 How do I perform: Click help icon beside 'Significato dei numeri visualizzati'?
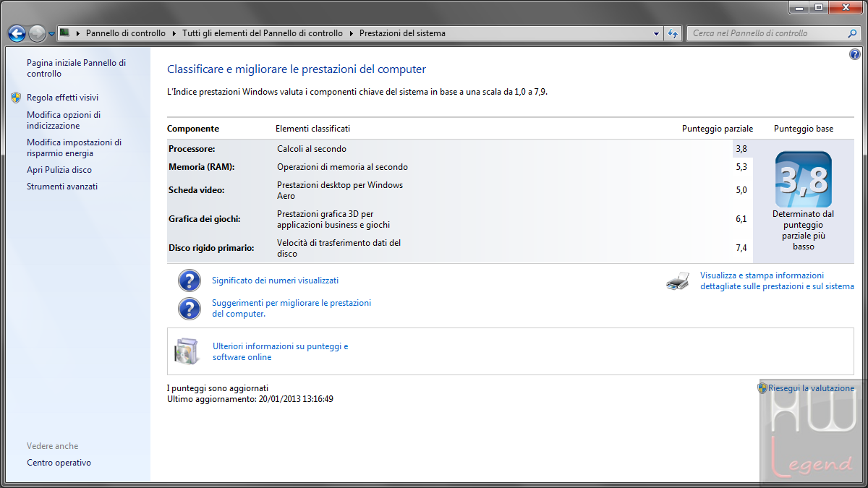[190, 281]
